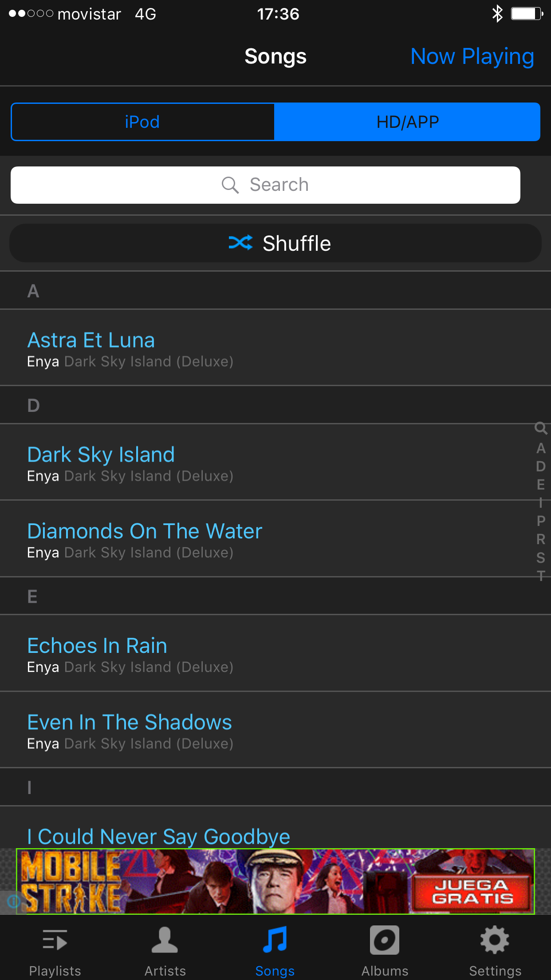Tap the ad info icon on the banner
Image resolution: width=551 pixels, height=980 pixels.
point(13,901)
